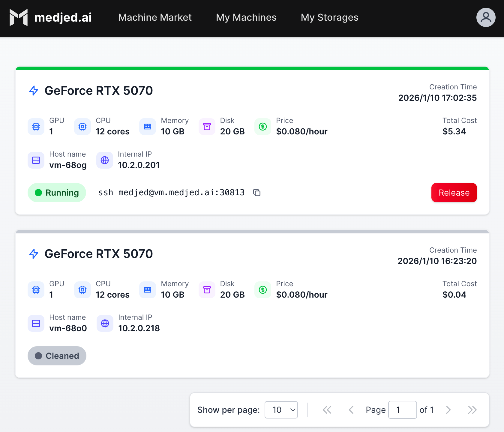Go to My Machines page
This screenshot has width=504, height=432.
(x=246, y=17)
